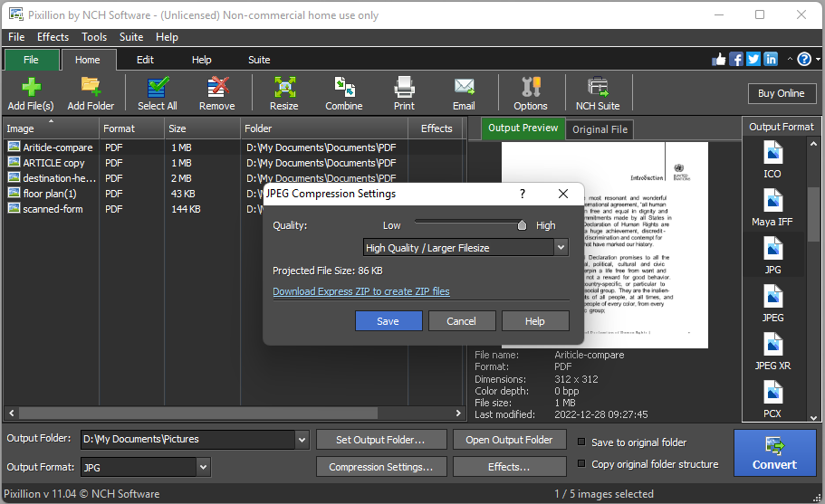
Task: Click the Facebook share icon
Action: [736, 60]
